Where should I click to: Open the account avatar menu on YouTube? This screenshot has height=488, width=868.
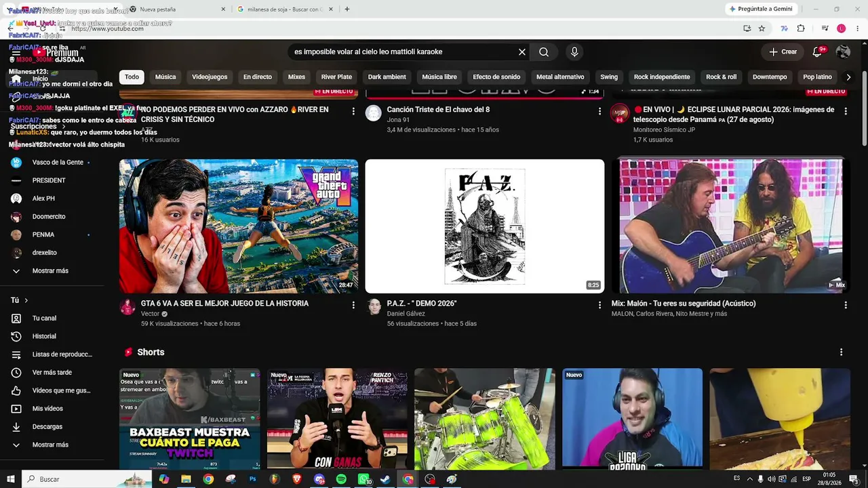click(843, 52)
